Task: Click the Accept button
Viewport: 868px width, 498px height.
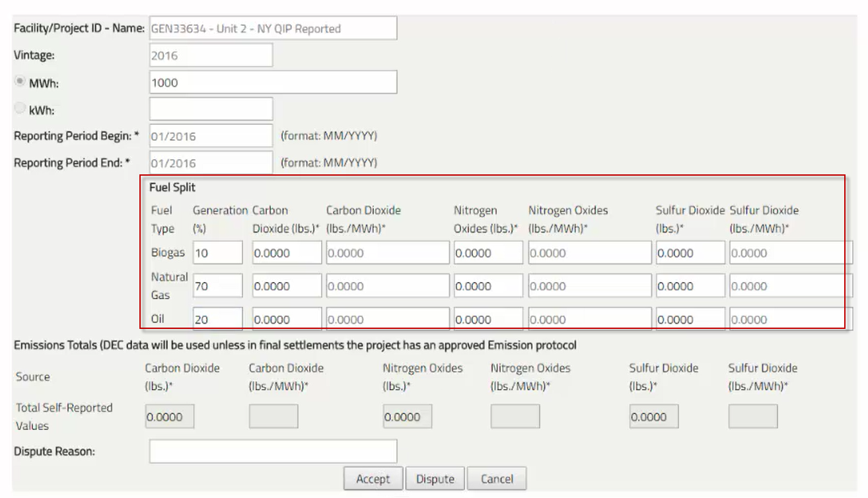Action: (373, 479)
